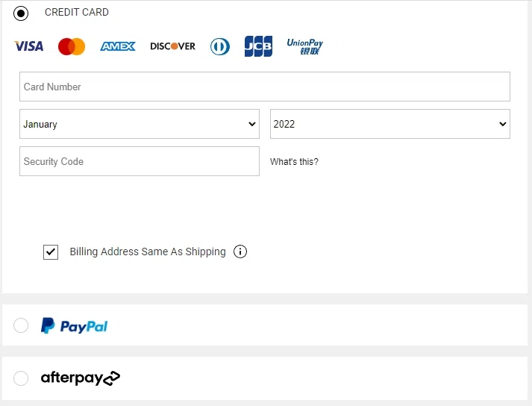Click the Discover card logo
The width and height of the screenshot is (532, 406).
(172, 46)
